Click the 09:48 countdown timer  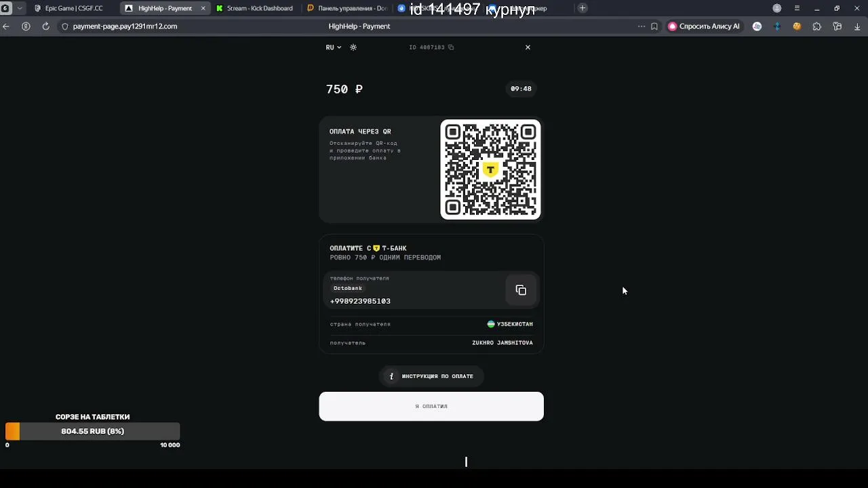(521, 89)
